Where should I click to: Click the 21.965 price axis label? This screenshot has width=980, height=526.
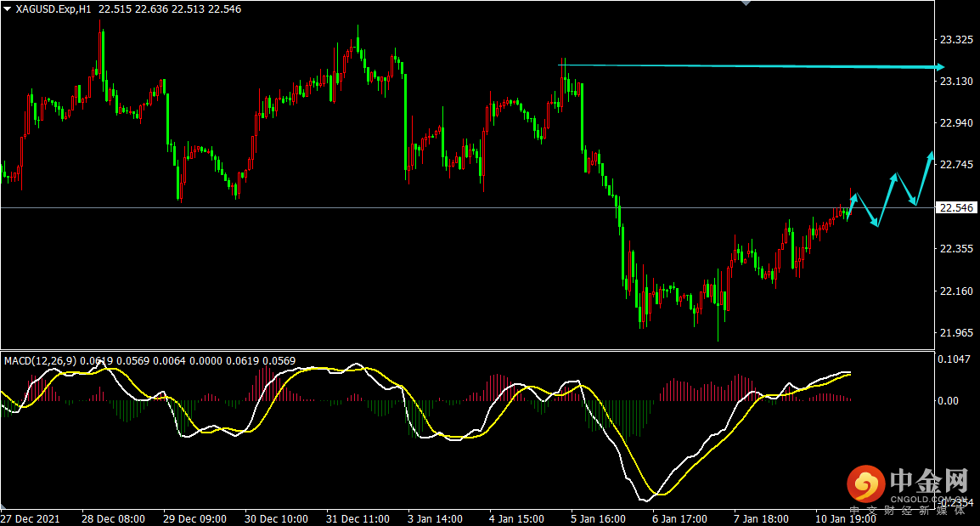pyautogui.click(x=956, y=332)
